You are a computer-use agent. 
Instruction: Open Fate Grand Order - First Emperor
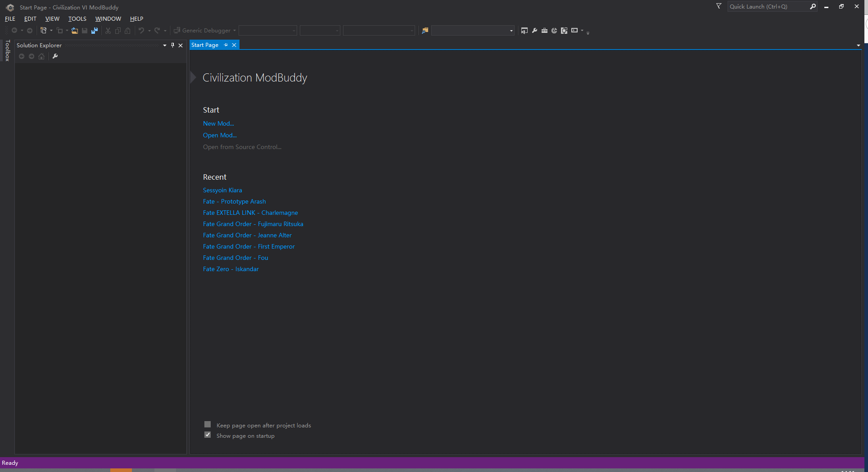click(249, 246)
